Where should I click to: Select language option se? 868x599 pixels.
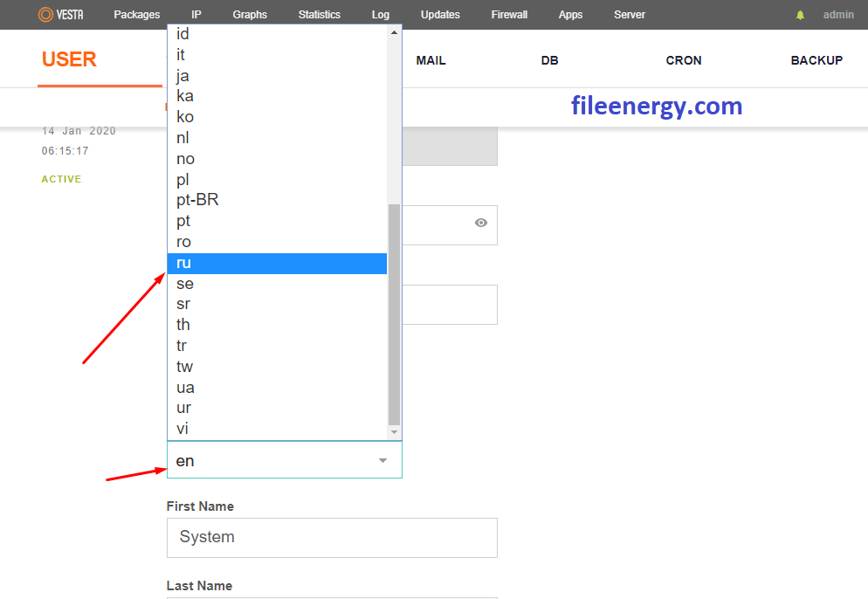[277, 284]
